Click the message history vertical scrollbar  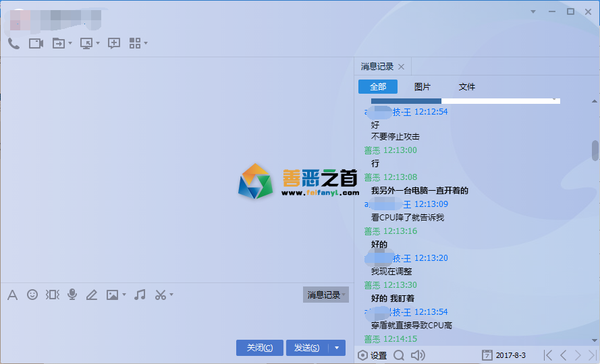pos(595,150)
